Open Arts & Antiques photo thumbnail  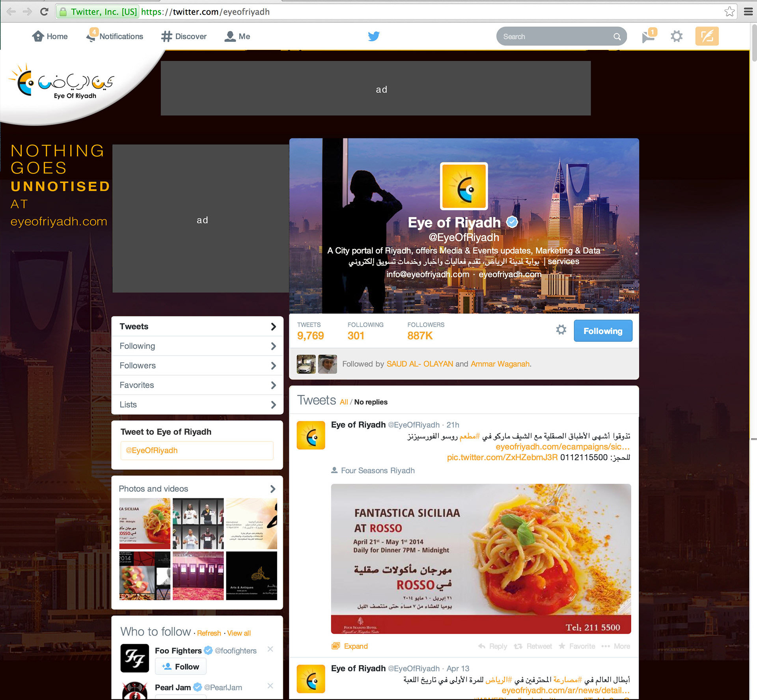point(252,575)
